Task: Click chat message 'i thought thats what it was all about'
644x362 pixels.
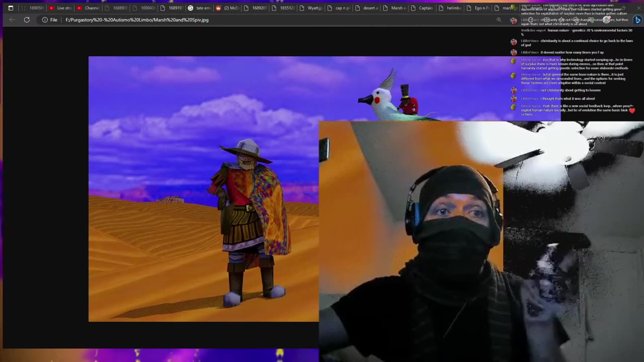Action: [568, 99]
